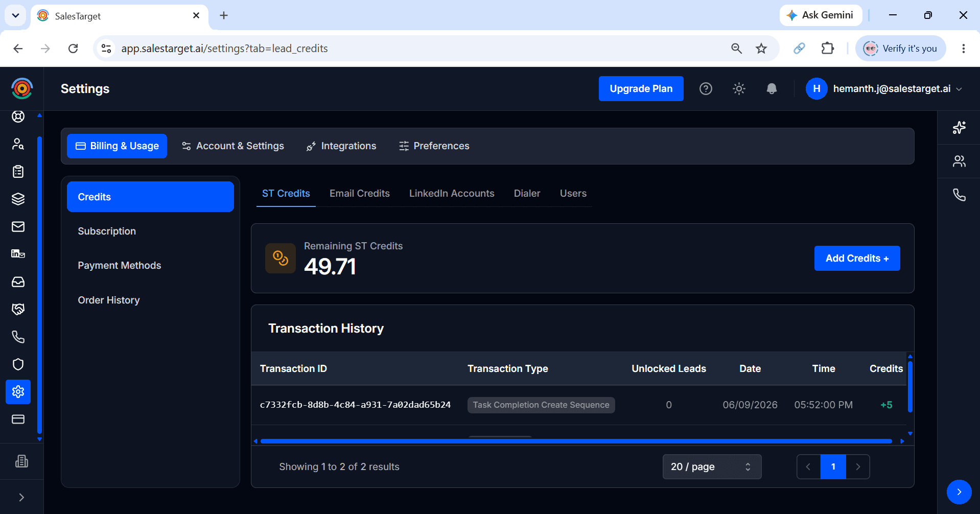This screenshot has height=514, width=980.
Task: Open Order History in the billing menu
Action: point(150,300)
